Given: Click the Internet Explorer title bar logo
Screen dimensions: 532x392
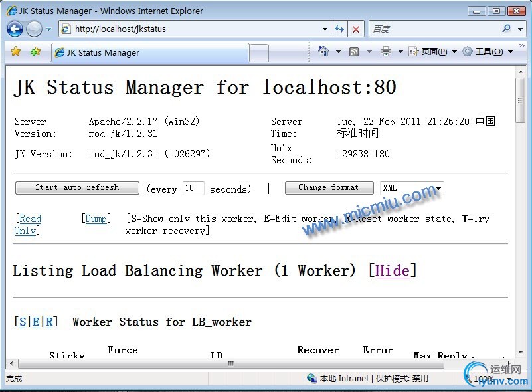Looking at the screenshot, I should pyautogui.click(x=11, y=11).
